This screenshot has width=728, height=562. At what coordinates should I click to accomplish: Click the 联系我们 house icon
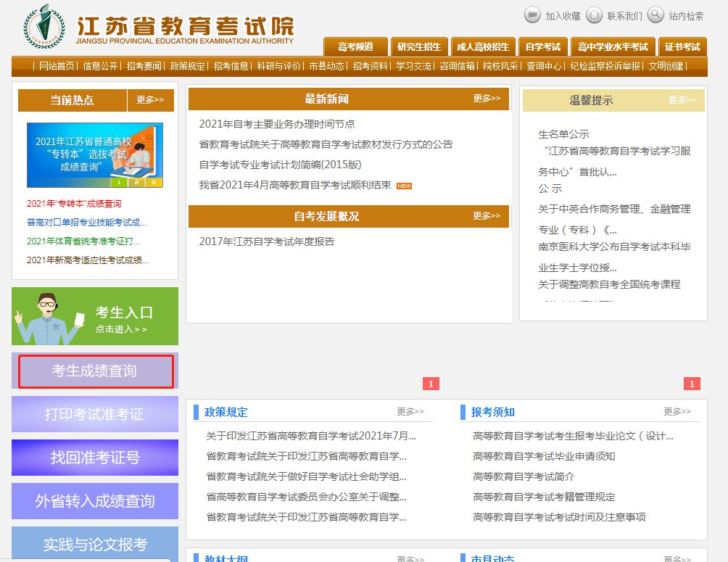pos(595,15)
